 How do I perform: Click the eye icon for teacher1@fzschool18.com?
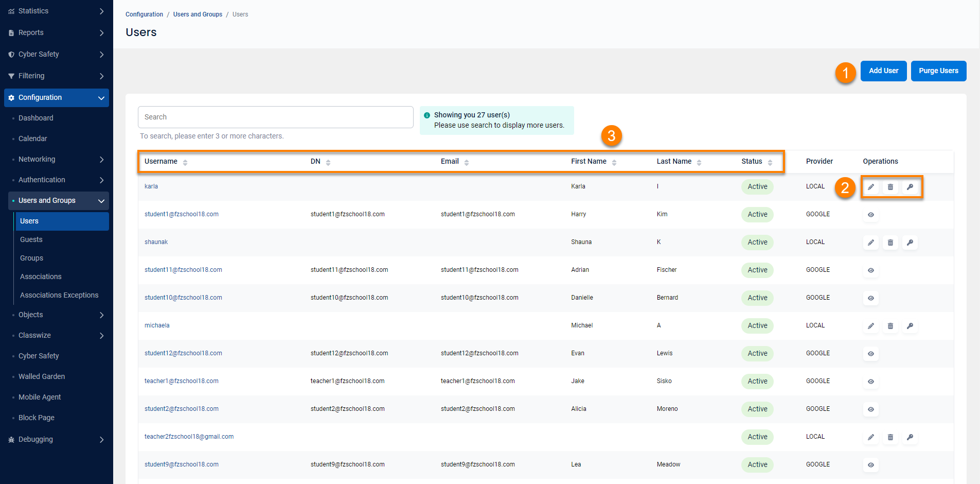(870, 382)
